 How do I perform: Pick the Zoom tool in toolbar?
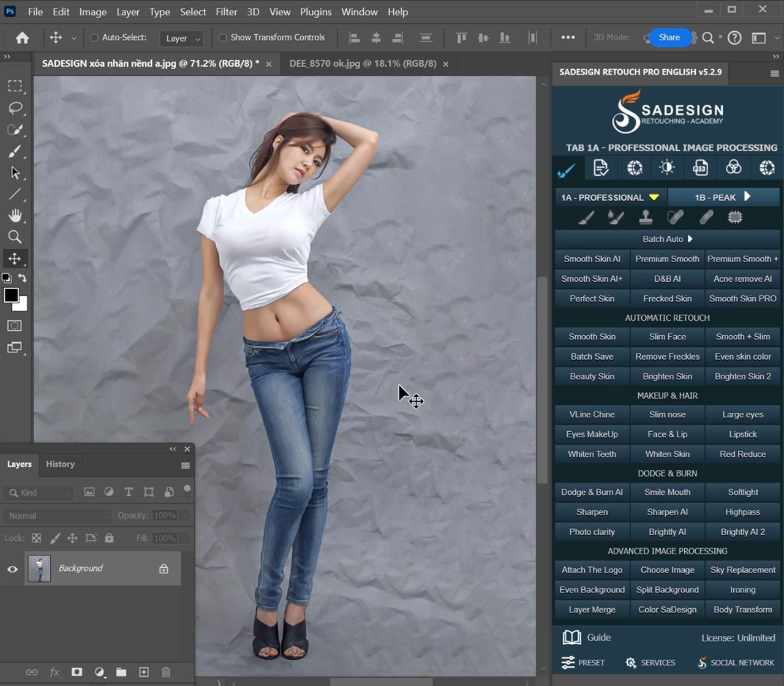click(x=15, y=237)
